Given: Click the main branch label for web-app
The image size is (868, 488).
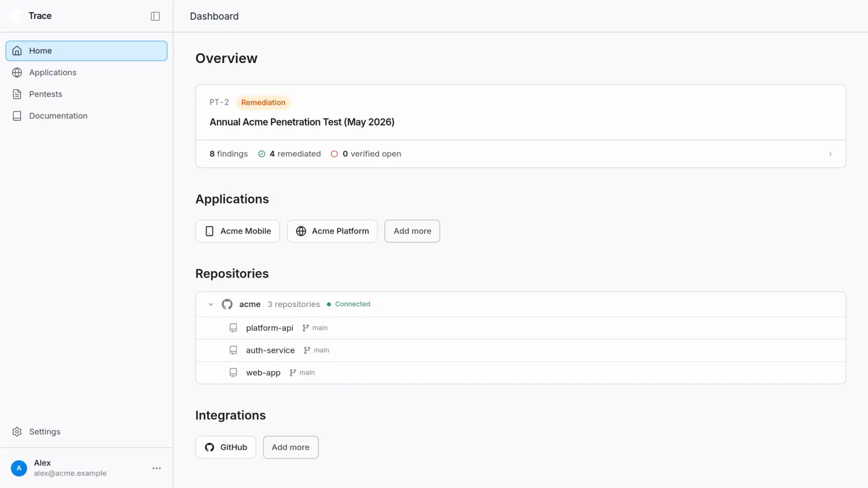Looking at the screenshot, I should pyautogui.click(x=302, y=373).
